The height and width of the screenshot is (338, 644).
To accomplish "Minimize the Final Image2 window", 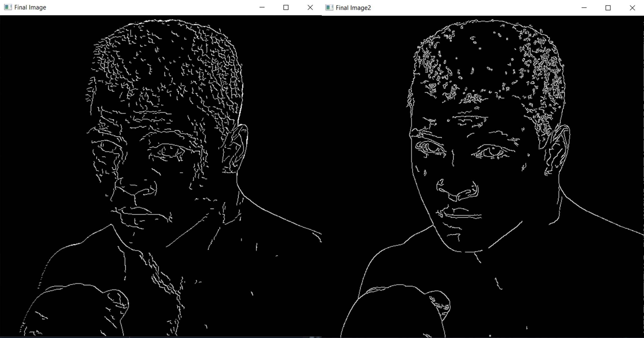I will [x=584, y=8].
